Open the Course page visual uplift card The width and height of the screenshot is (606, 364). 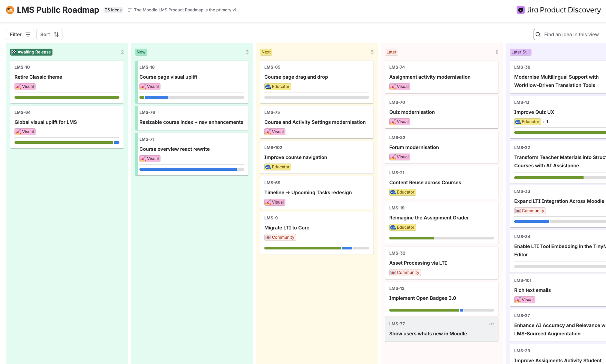pyautogui.click(x=192, y=82)
